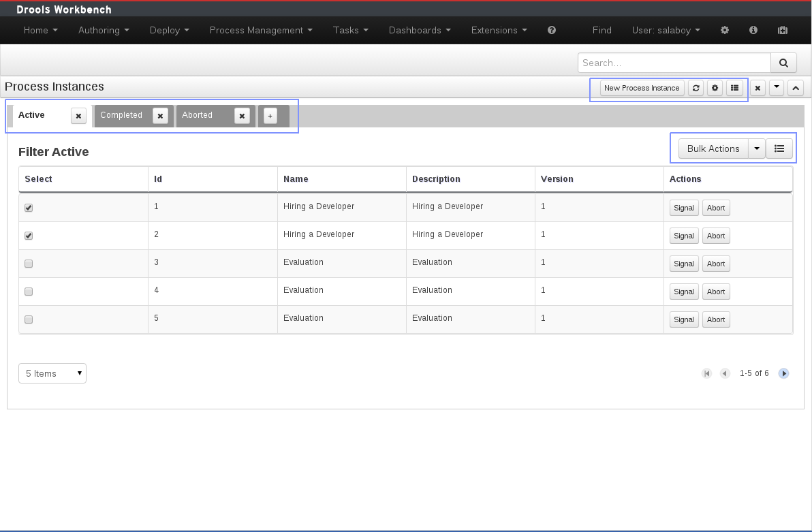Select the checkbox for instance 4
The height and width of the screenshot is (532, 812).
pyautogui.click(x=29, y=292)
